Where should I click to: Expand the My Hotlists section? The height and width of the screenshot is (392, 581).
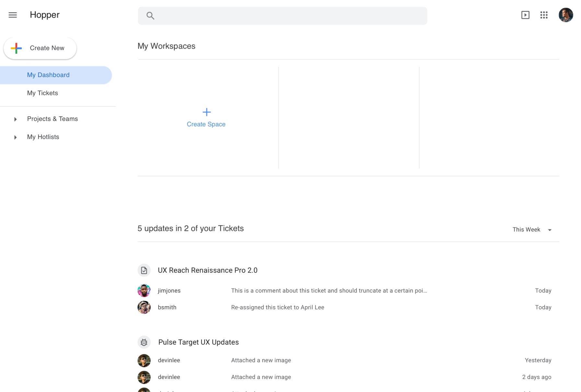pyautogui.click(x=15, y=137)
